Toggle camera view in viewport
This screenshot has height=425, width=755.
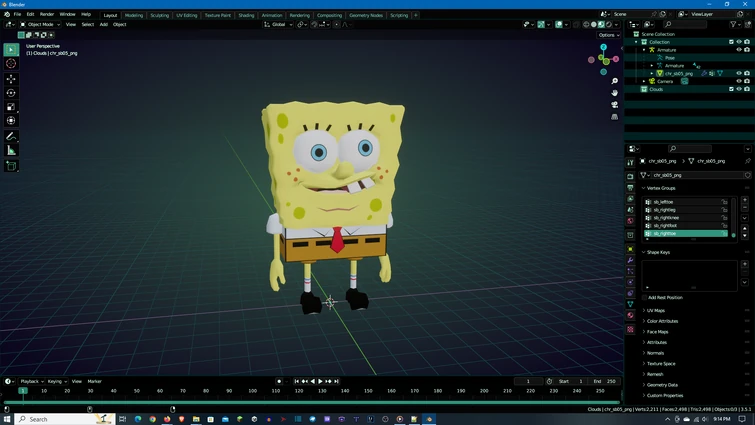614,104
